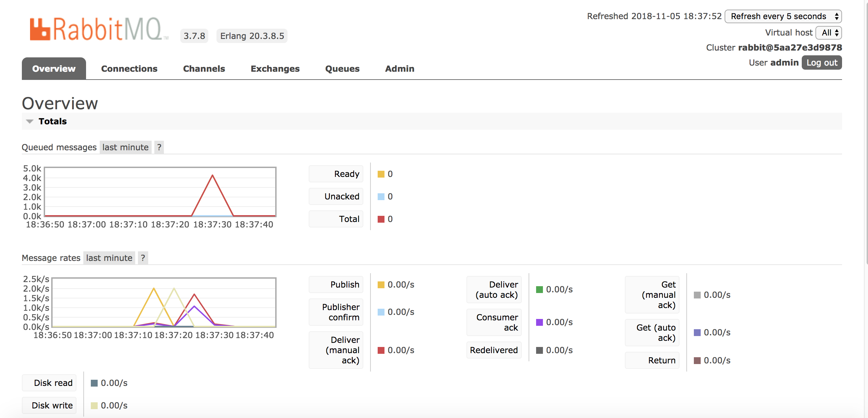Click the Redelivered dark gray swatch
Image resolution: width=868 pixels, height=418 pixels.
coord(540,350)
